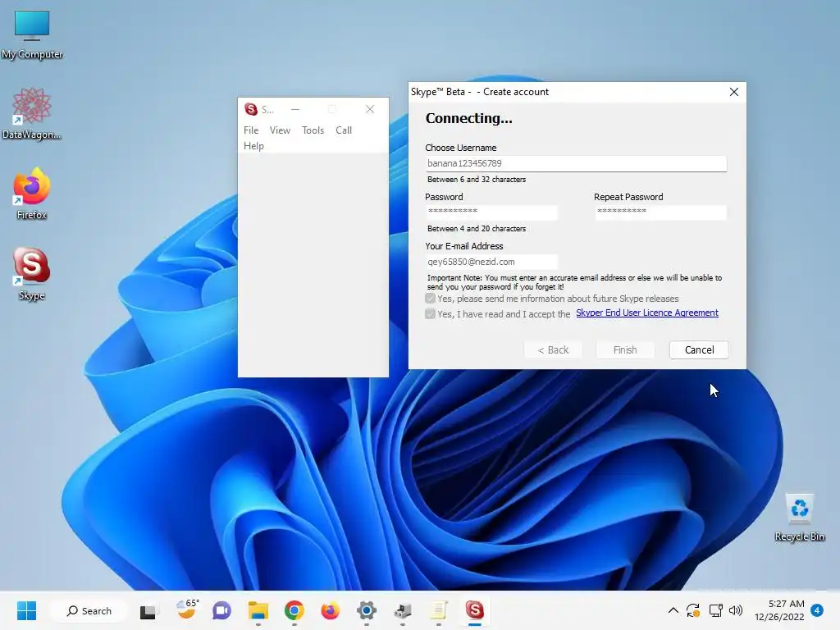Select the Recycle Bin icon

(799, 518)
